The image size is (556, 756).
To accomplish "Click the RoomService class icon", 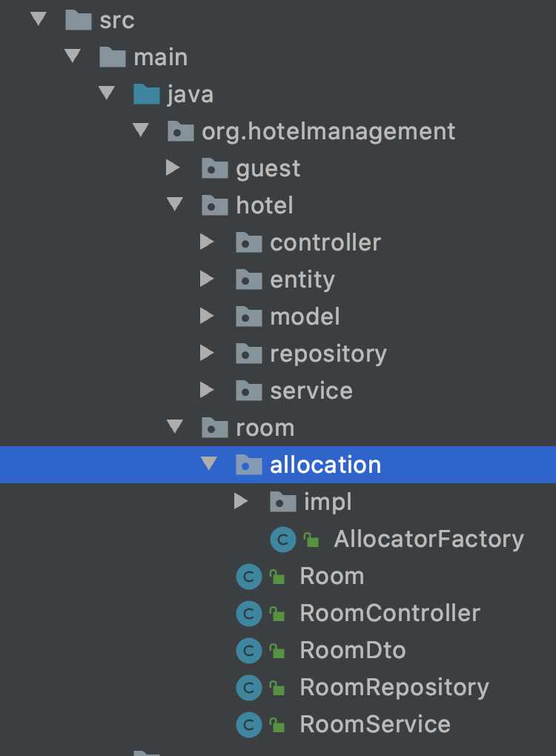I will [x=249, y=725].
